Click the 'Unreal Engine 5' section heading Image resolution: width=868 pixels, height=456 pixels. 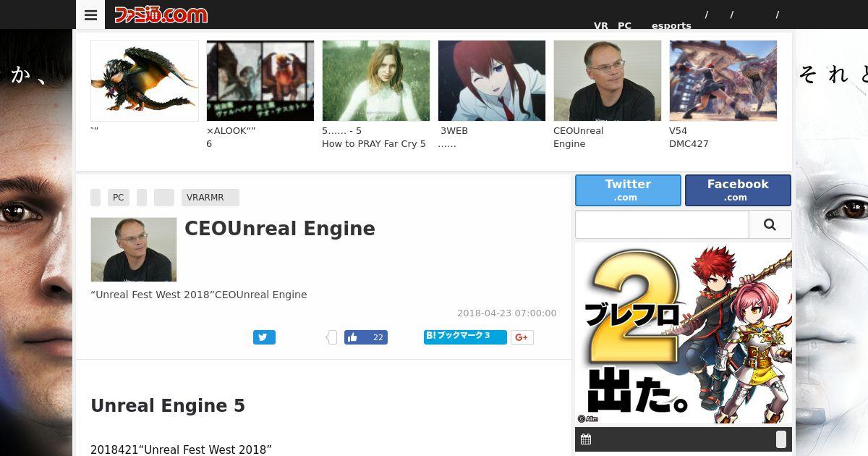(168, 406)
